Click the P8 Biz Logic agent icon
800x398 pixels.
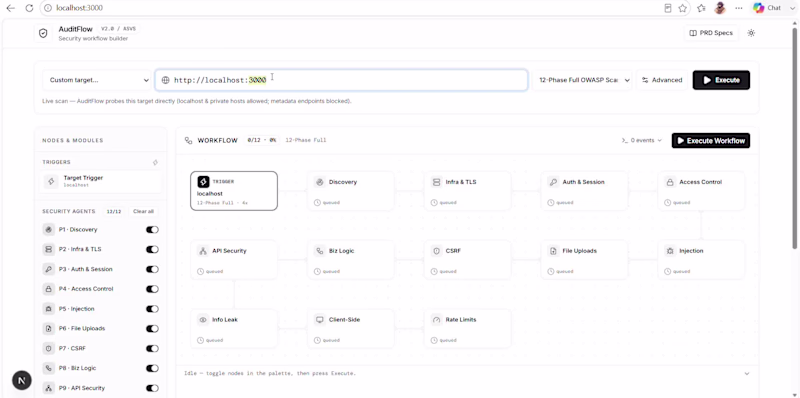(x=48, y=368)
